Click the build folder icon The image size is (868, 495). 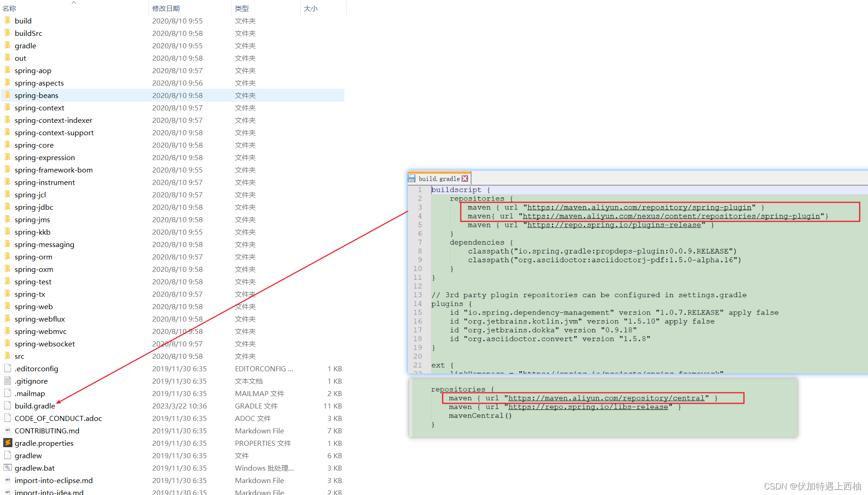pyautogui.click(x=7, y=21)
